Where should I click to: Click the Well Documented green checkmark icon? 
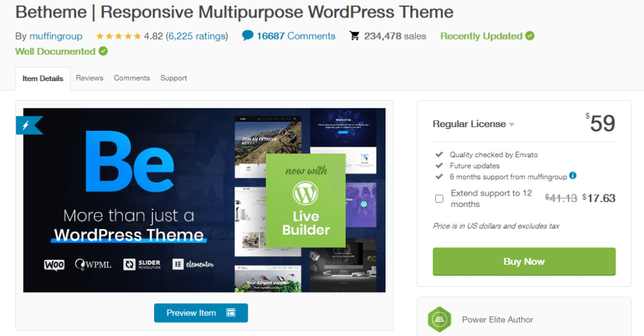tap(103, 52)
